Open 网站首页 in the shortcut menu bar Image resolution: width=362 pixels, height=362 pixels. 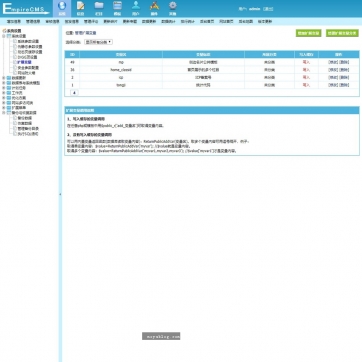pos(226,21)
